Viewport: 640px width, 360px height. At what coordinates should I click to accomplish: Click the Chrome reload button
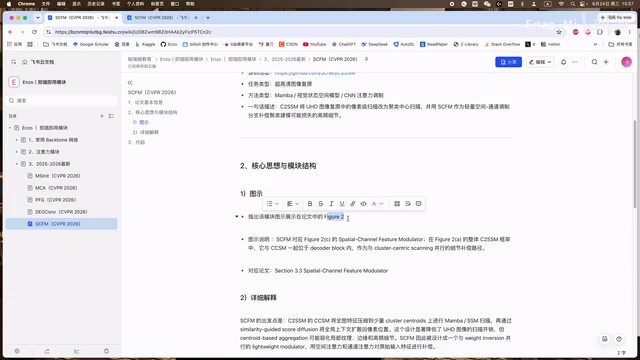coord(34,32)
